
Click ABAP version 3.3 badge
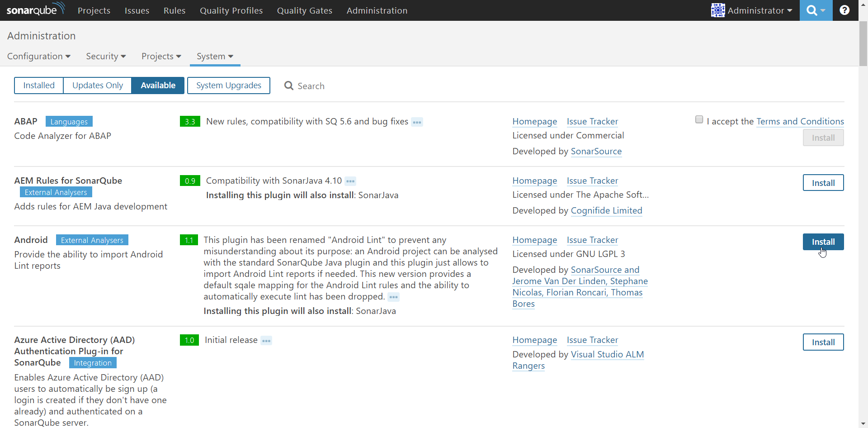click(190, 122)
